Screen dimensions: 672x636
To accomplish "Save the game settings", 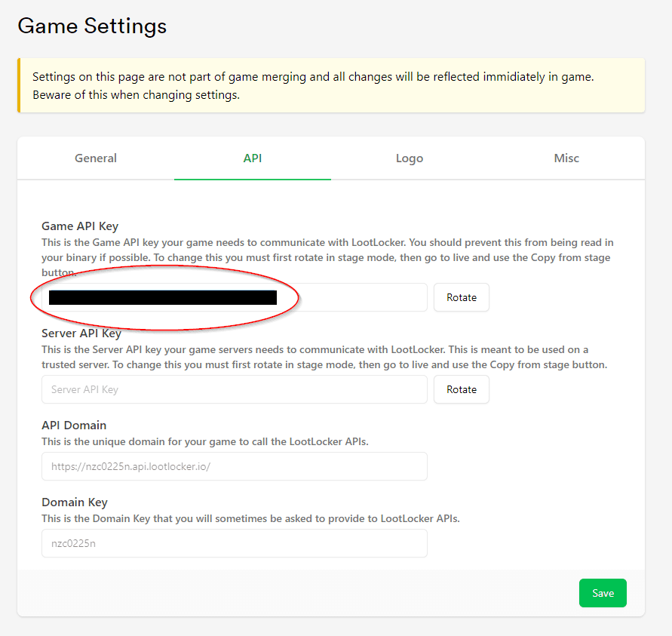I will point(603,593).
